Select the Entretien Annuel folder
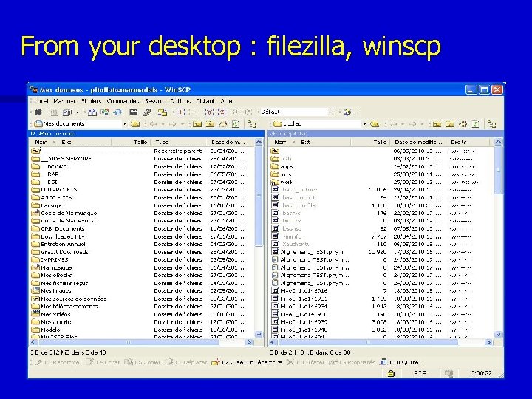The width and height of the screenshot is (532, 399). [58, 245]
